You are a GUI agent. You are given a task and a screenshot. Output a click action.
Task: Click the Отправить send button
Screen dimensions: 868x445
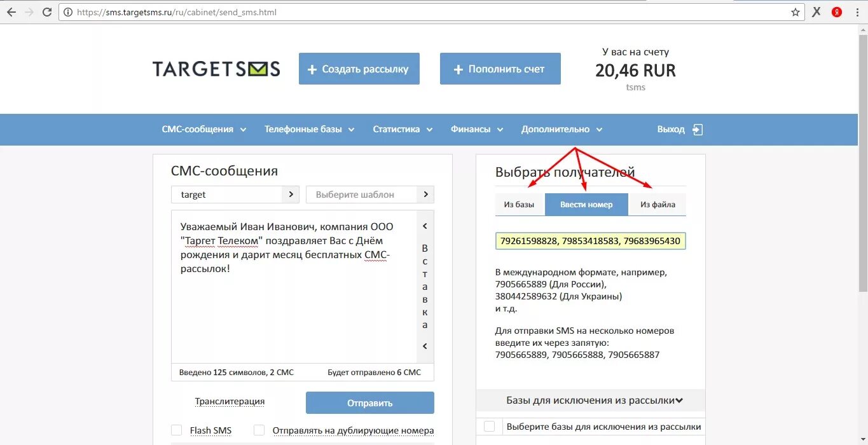(370, 403)
